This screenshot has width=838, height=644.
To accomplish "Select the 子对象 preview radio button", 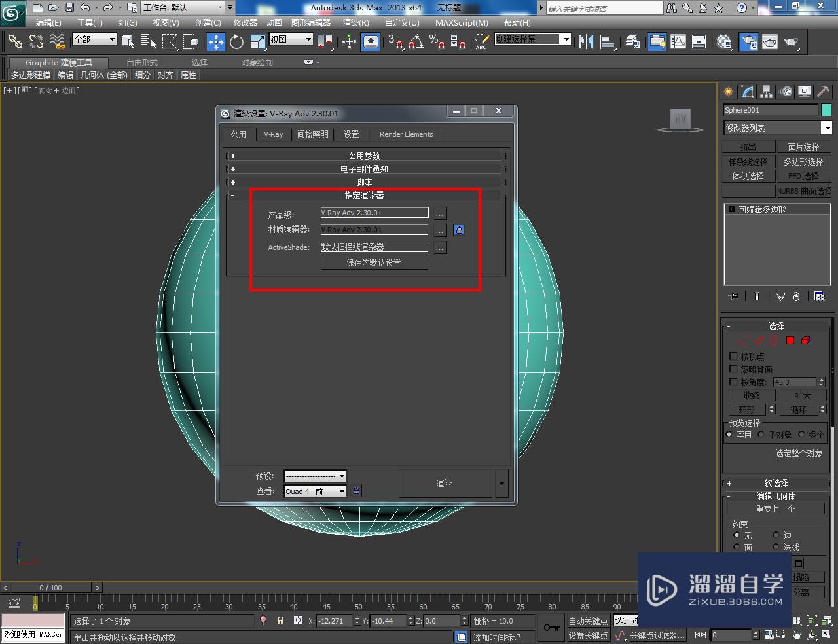I will coord(761,434).
